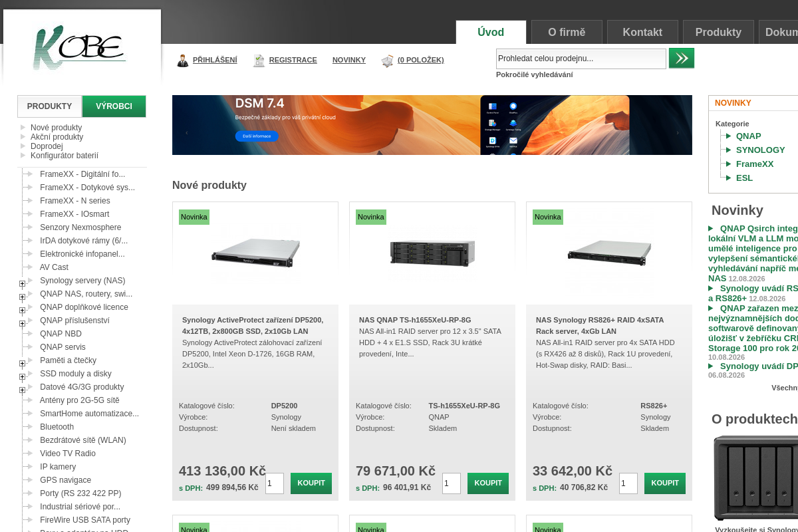The height and width of the screenshot is (532, 798).
Task: Buy the QNAP TS-h1655XeU with KOUPIT
Action: pos(488,483)
